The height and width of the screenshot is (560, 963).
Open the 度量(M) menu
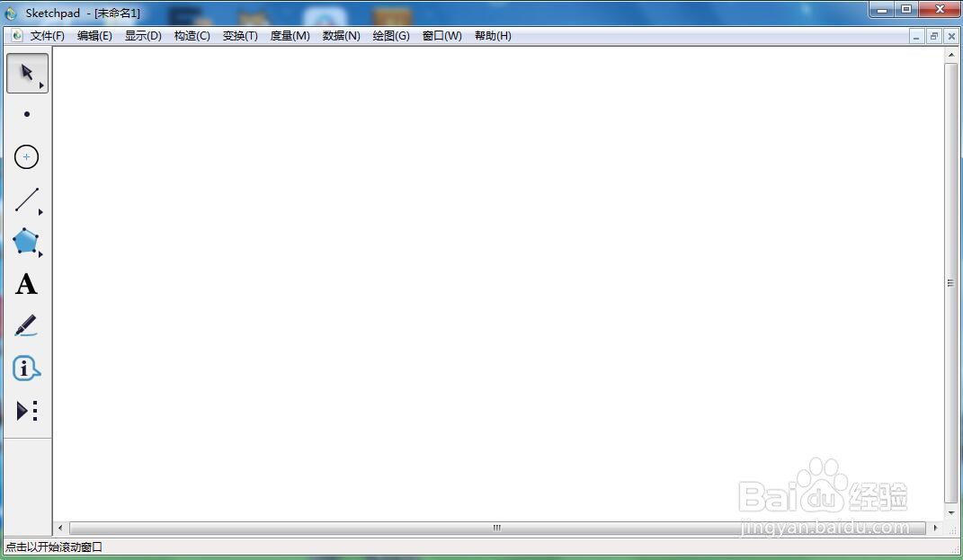click(290, 36)
